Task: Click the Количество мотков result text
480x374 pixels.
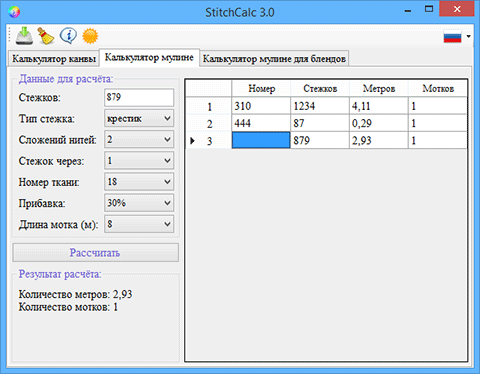Action: click(x=68, y=307)
